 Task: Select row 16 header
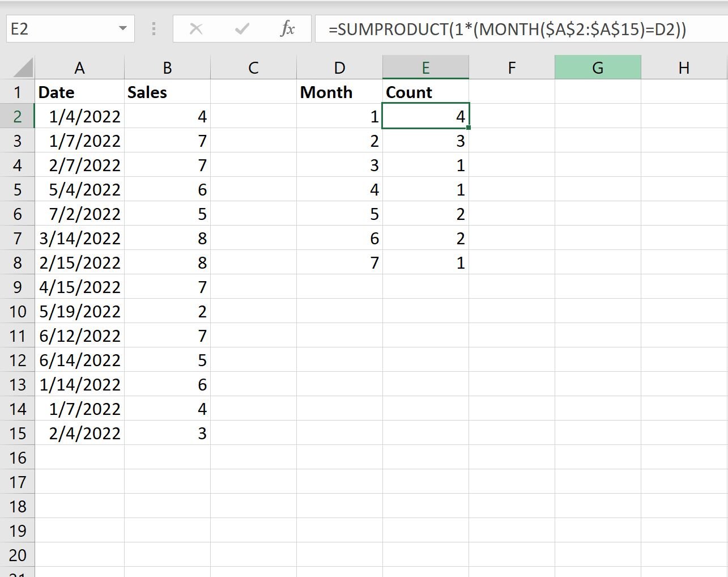tap(18, 457)
